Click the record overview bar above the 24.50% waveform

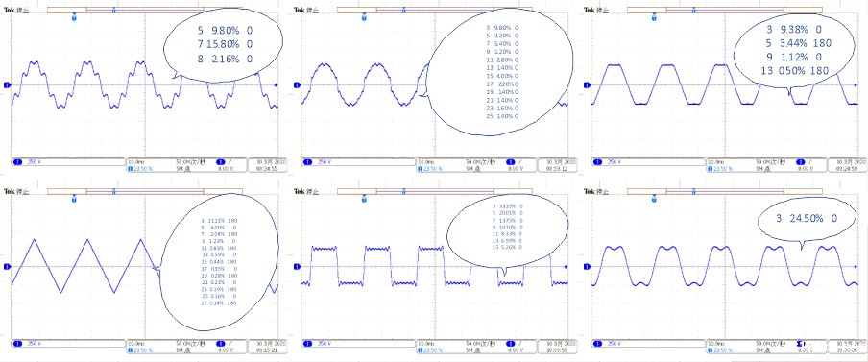pyautogui.click(x=724, y=191)
